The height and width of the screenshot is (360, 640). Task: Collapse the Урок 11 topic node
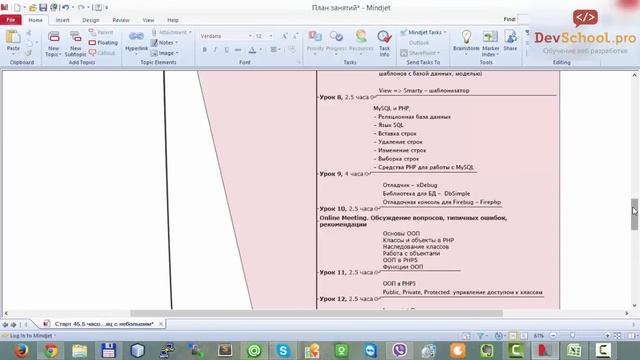[376, 273]
